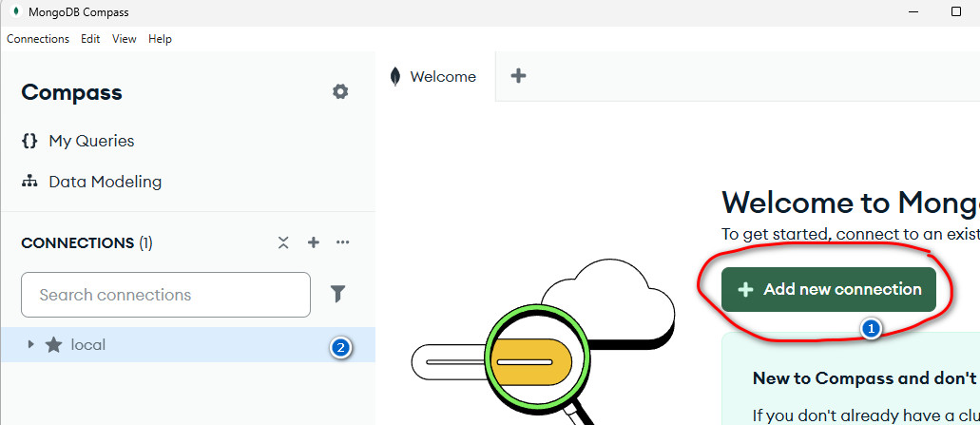980x425 pixels.
Task: Focus the Search connections field
Action: pyautogui.click(x=165, y=295)
